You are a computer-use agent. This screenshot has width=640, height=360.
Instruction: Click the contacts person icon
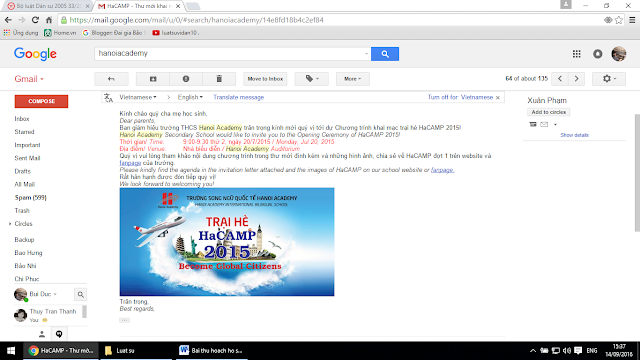coord(42,334)
